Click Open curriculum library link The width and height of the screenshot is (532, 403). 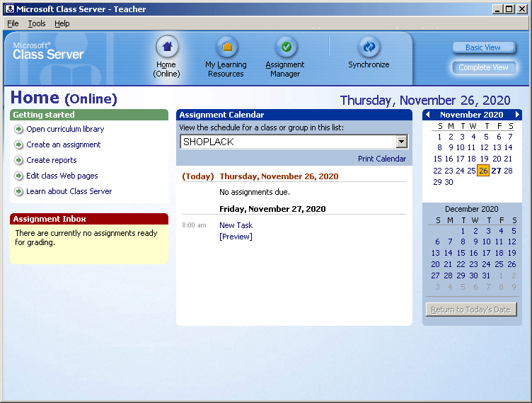tap(65, 129)
